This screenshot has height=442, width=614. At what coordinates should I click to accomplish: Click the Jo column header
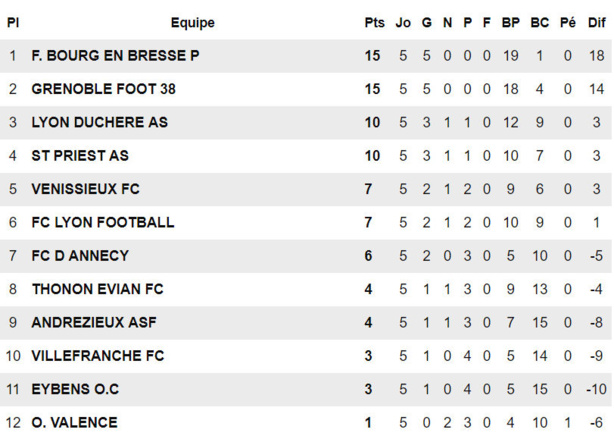click(x=403, y=22)
